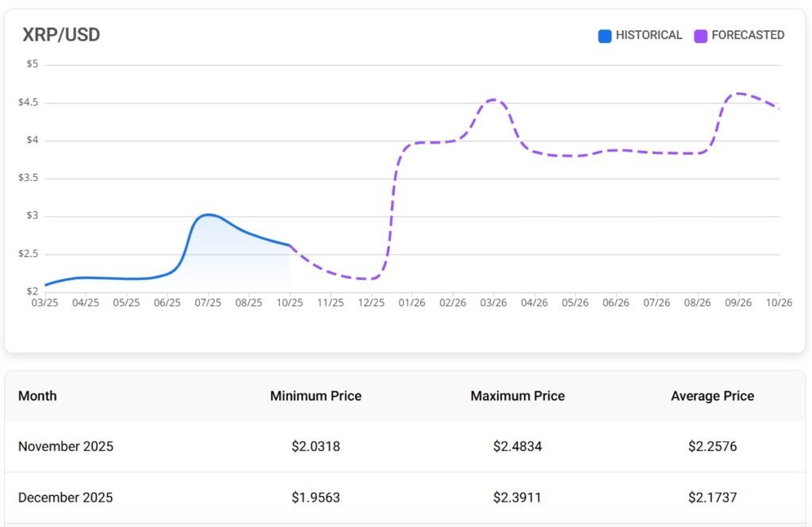Screen dimensions: 812x527
Task: Sort by the Month column header
Action: coord(37,395)
